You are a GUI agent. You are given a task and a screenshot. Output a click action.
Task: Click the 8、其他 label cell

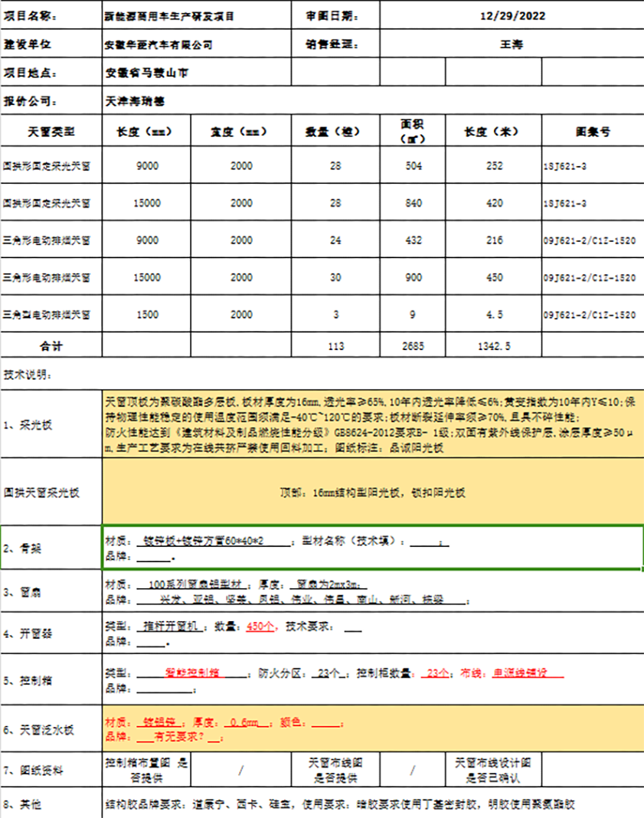[x=51, y=805]
